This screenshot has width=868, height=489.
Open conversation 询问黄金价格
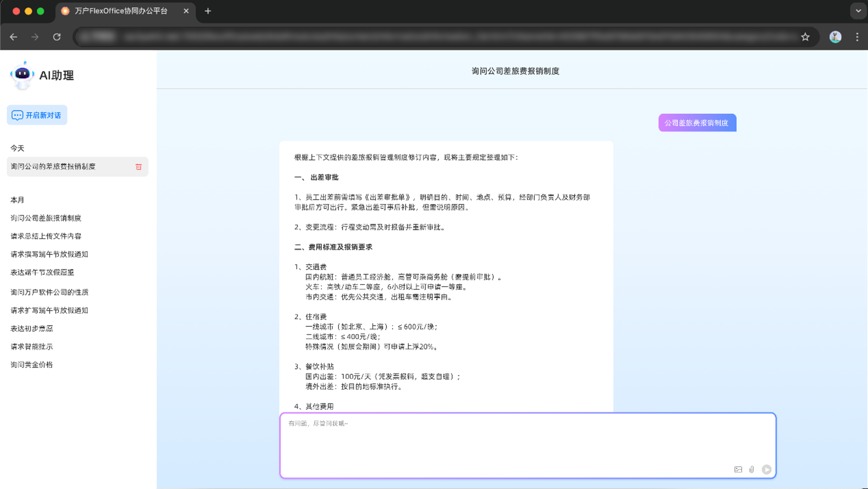pos(31,365)
